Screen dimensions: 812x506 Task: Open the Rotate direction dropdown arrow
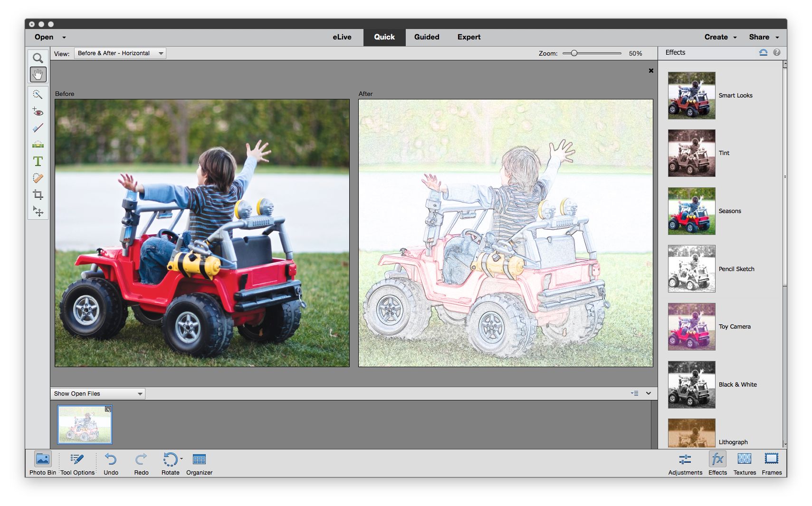182,459
